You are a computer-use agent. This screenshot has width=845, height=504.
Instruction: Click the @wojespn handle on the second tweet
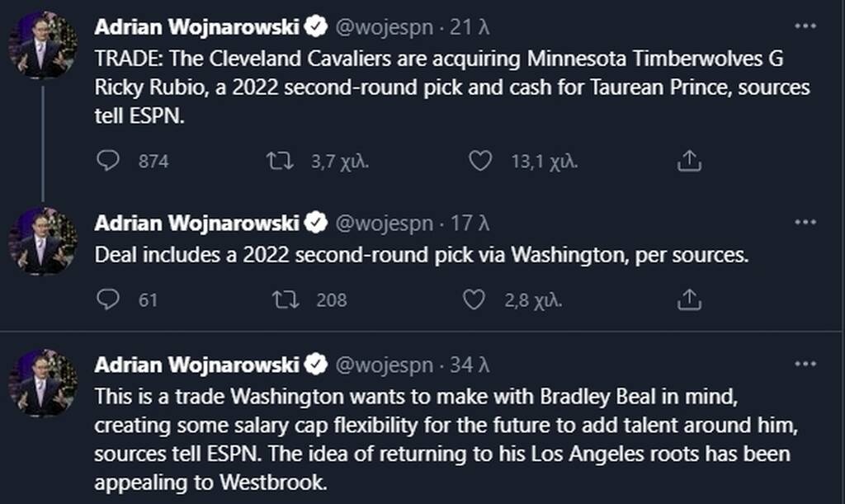point(385,224)
